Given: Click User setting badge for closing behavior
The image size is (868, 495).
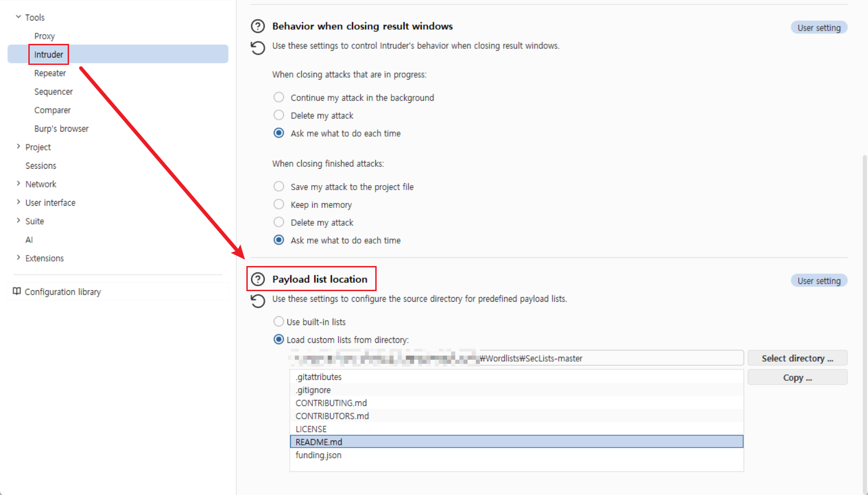Looking at the screenshot, I should point(819,27).
